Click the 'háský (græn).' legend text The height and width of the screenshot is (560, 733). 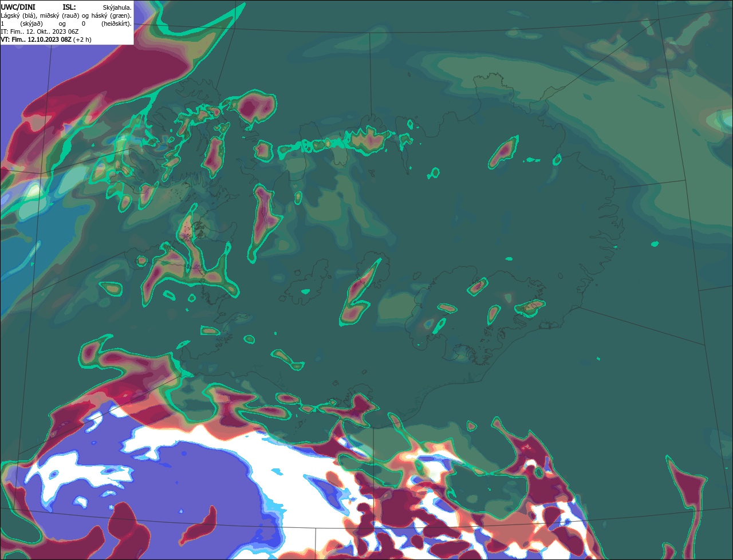point(112,15)
